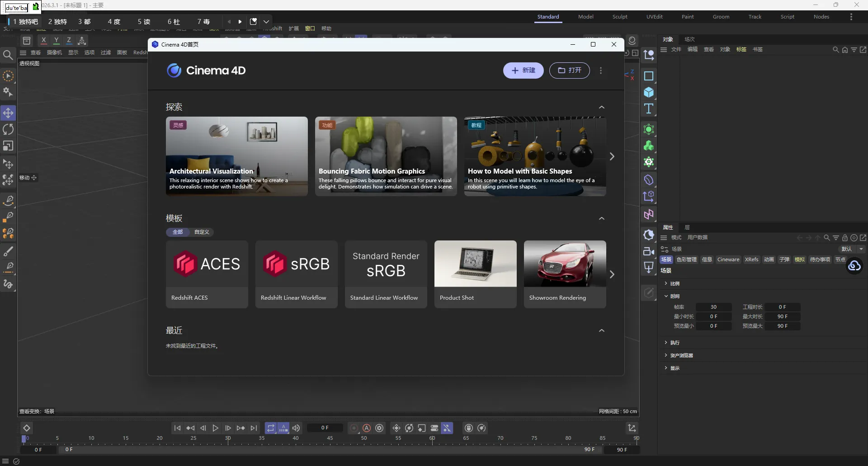Click the 打开 button
The height and width of the screenshot is (466, 868).
(570, 71)
